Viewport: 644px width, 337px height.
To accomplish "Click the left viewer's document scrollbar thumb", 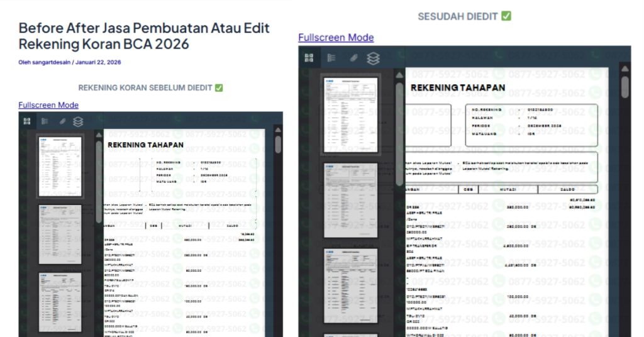I will [x=278, y=144].
